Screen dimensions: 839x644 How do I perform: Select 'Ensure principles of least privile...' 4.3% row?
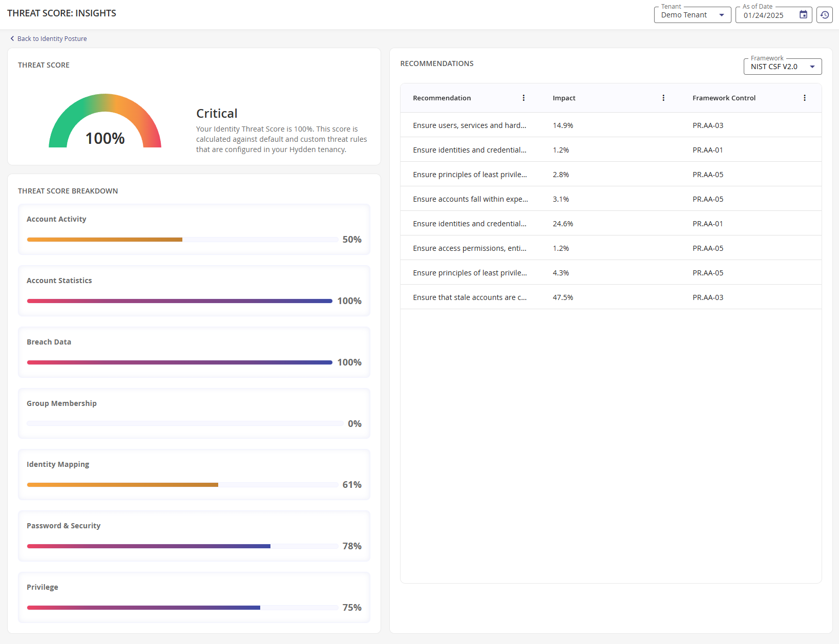tap(611, 272)
